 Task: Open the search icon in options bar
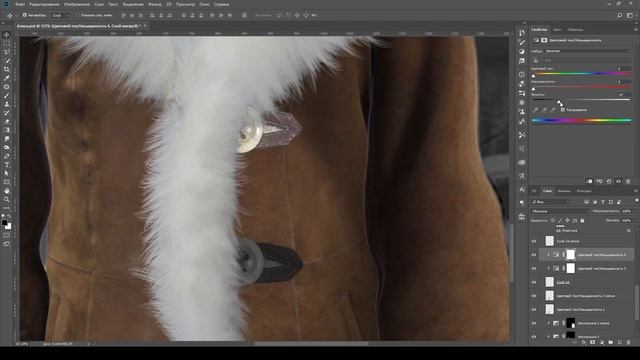point(620,16)
